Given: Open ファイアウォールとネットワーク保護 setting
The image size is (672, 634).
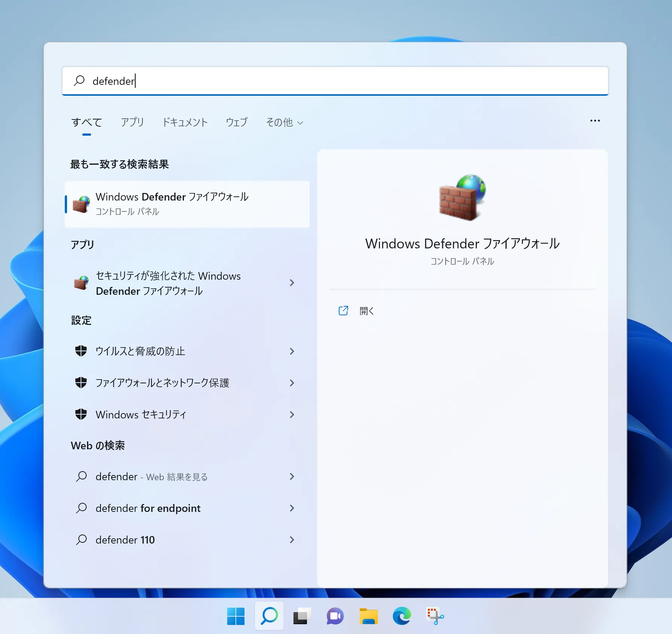Looking at the screenshot, I should 187,383.
